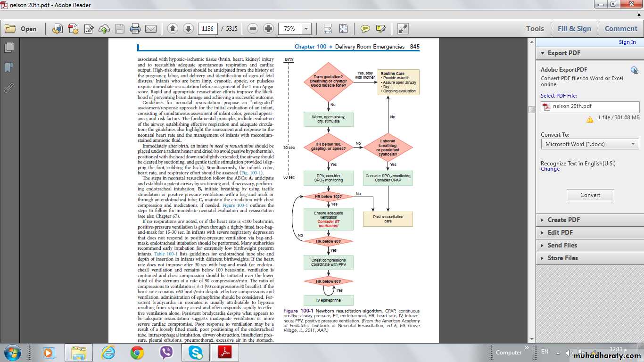Toggle read mode with the arrows icon

pos(403,29)
